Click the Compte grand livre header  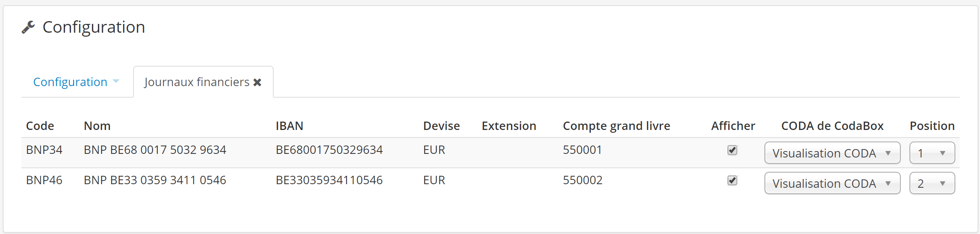(x=616, y=126)
